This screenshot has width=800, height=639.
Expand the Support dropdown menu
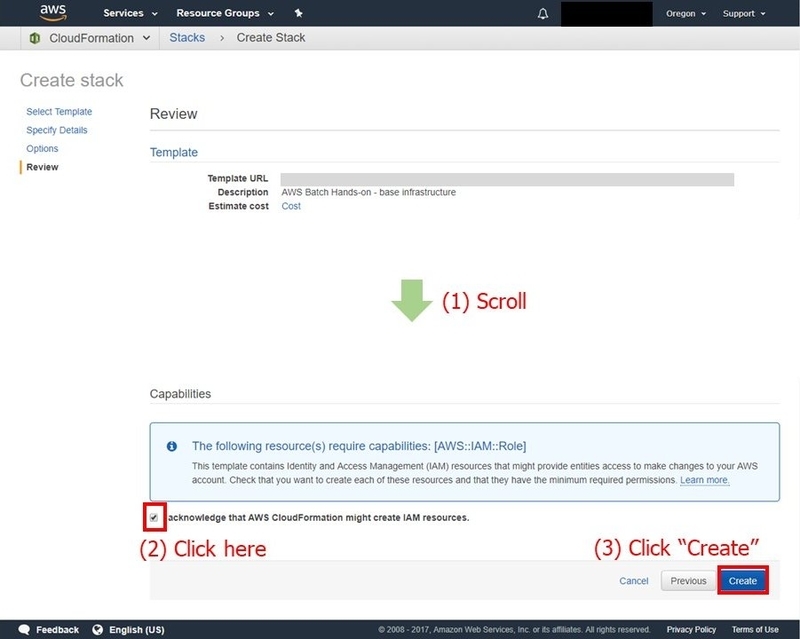pyautogui.click(x=744, y=14)
